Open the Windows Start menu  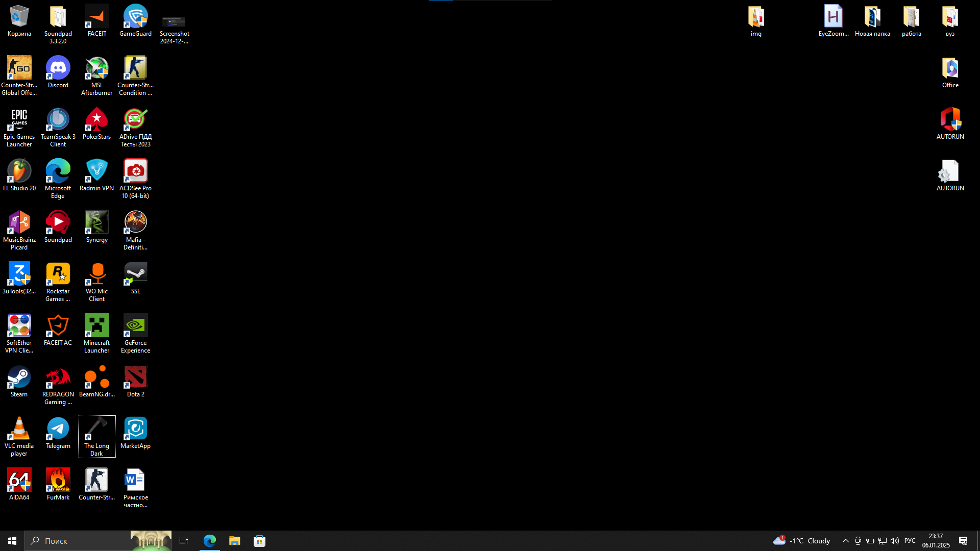12,541
